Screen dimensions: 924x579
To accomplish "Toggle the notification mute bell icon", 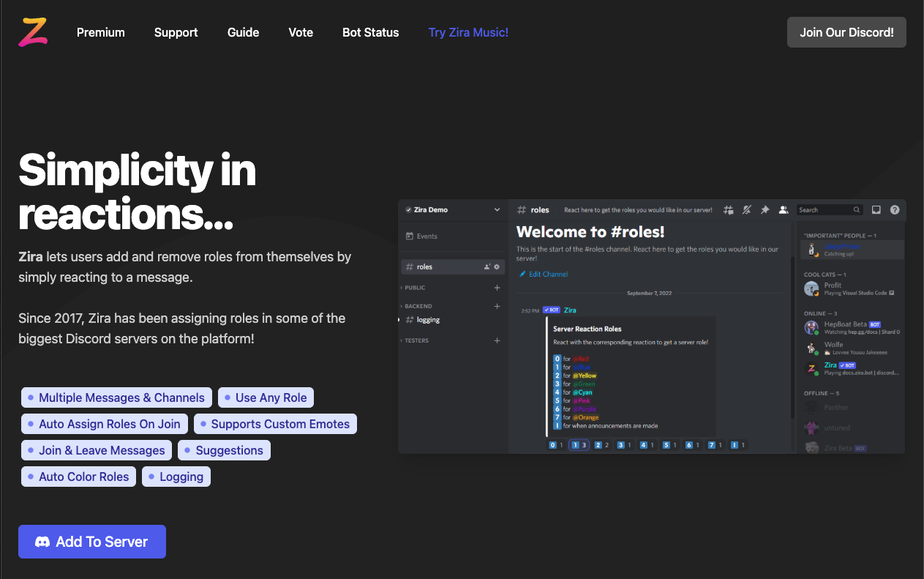I will pyautogui.click(x=747, y=210).
